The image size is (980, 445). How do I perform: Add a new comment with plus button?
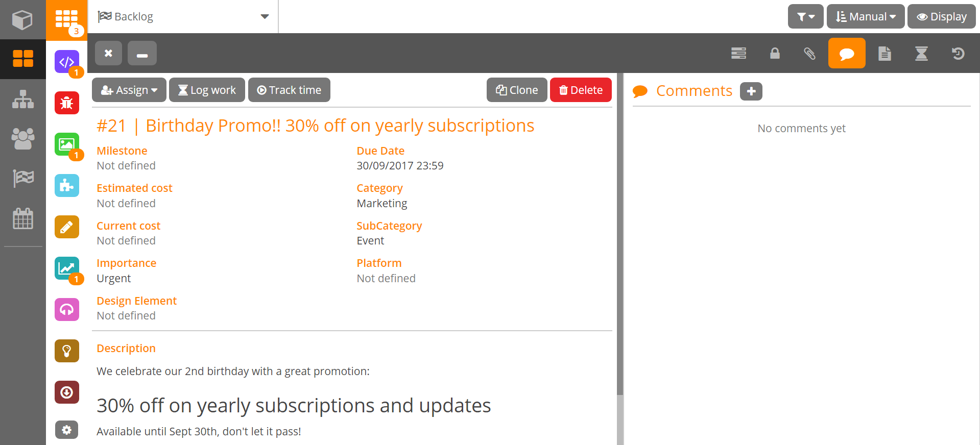751,91
